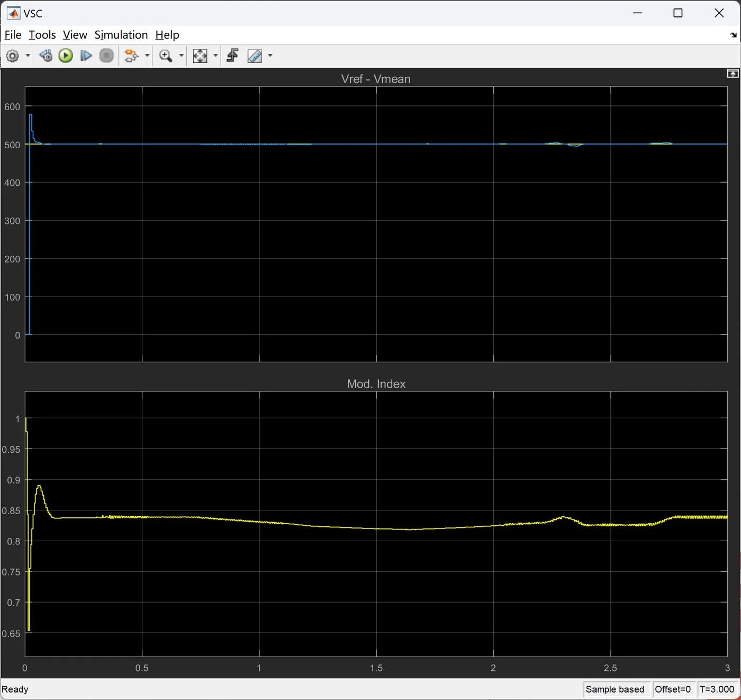This screenshot has height=700, width=741.
Task: Open the Cursor Measurements dropdown arrow
Action: [x=270, y=56]
